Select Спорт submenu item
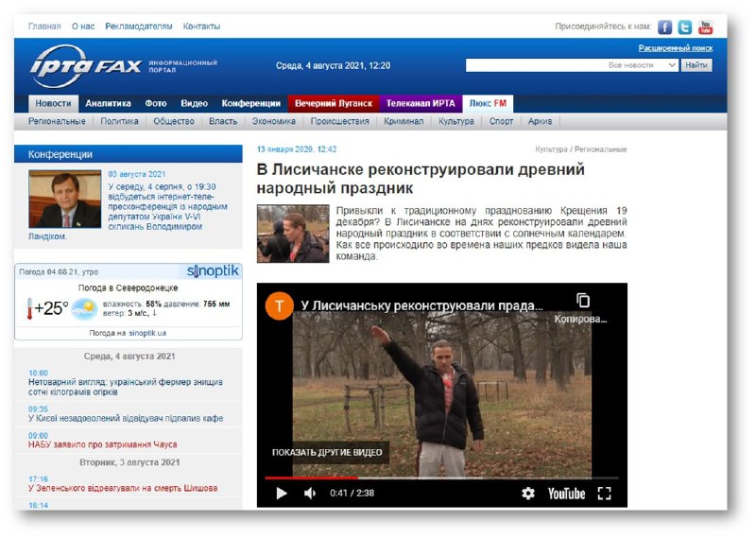This screenshot has height=539, width=756. (x=501, y=122)
